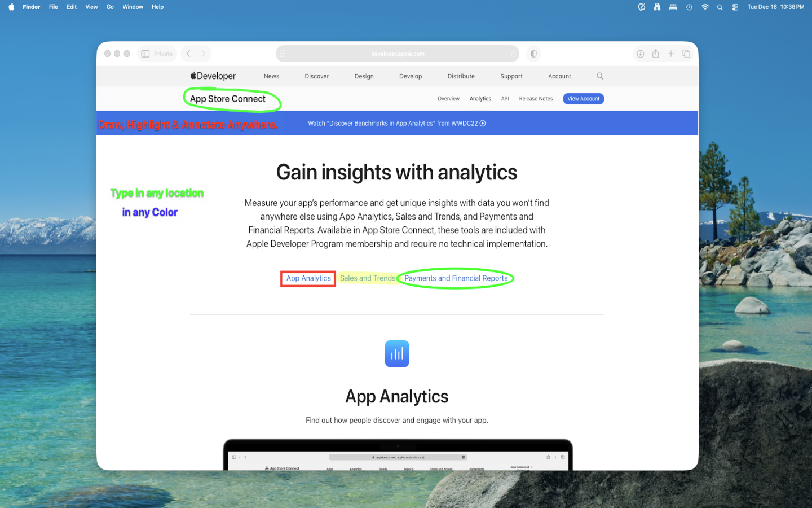This screenshot has height=508, width=812.
Task: Open Spotlight search in menu bar
Action: pos(720,7)
